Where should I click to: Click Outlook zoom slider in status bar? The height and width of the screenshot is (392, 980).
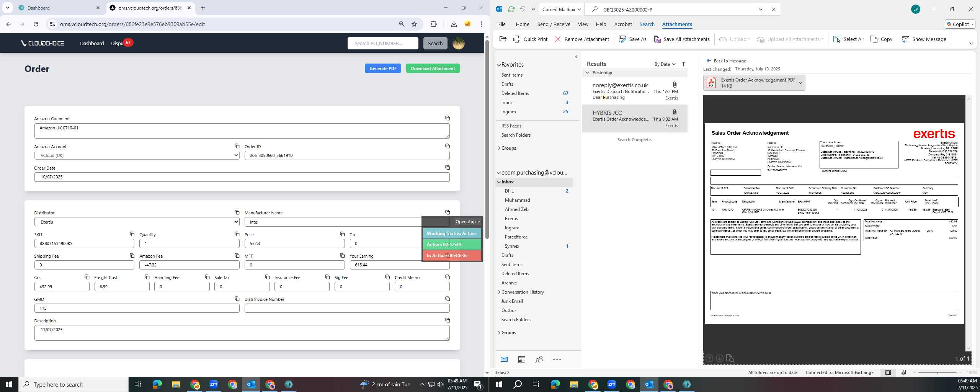point(938,372)
